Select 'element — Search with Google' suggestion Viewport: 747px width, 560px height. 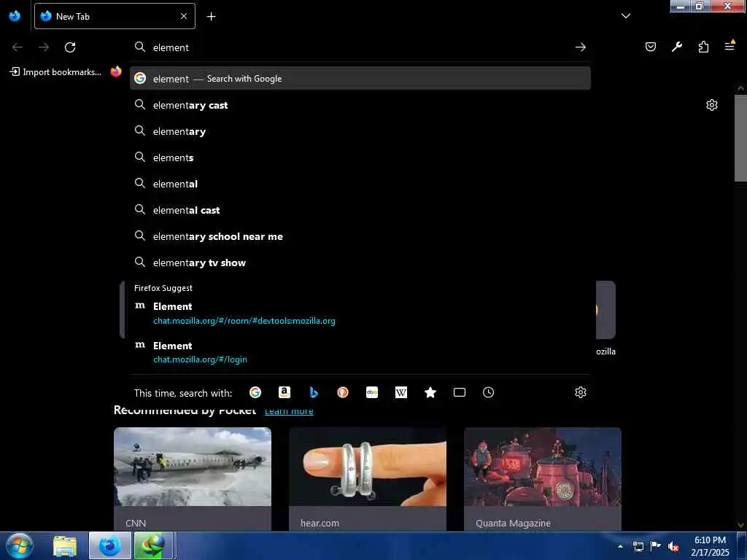point(360,79)
